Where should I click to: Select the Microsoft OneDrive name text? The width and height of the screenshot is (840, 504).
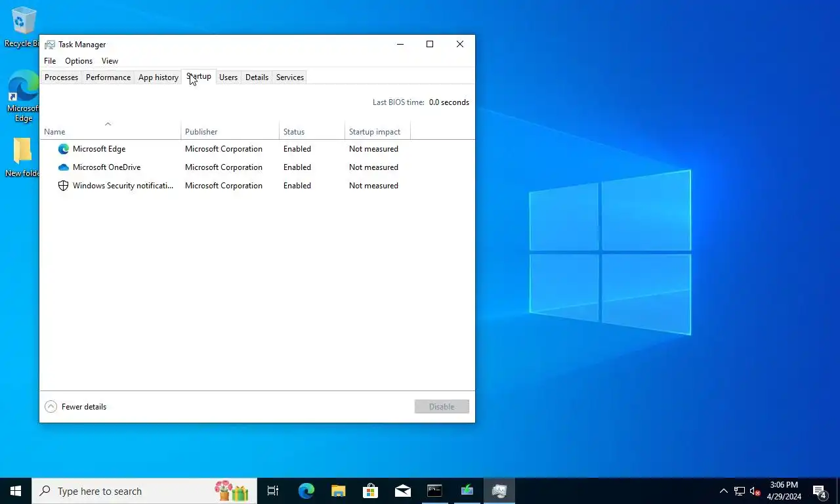(106, 167)
